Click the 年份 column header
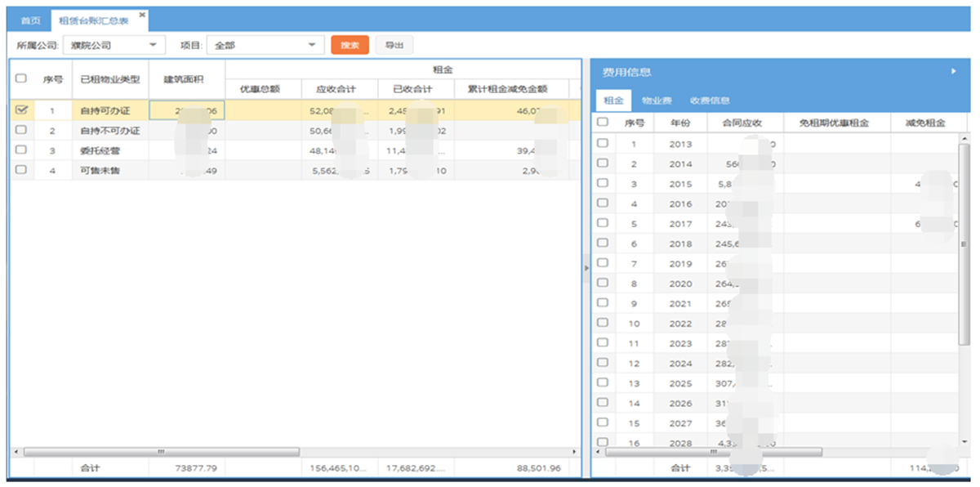980x487 pixels. coord(679,123)
